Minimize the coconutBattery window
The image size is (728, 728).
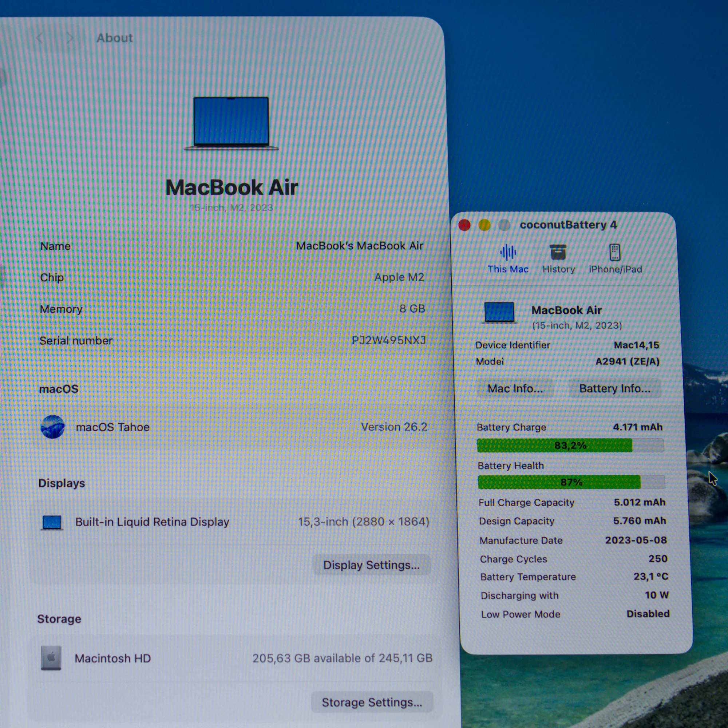[484, 225]
